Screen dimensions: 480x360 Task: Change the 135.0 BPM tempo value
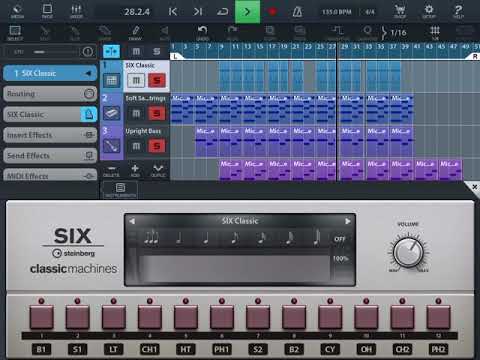pyautogui.click(x=337, y=12)
